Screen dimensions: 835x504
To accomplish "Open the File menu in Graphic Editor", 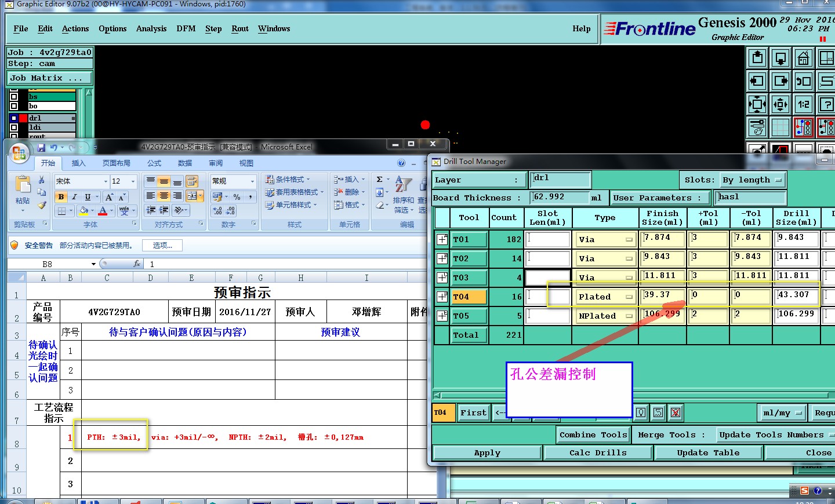I will pos(21,28).
